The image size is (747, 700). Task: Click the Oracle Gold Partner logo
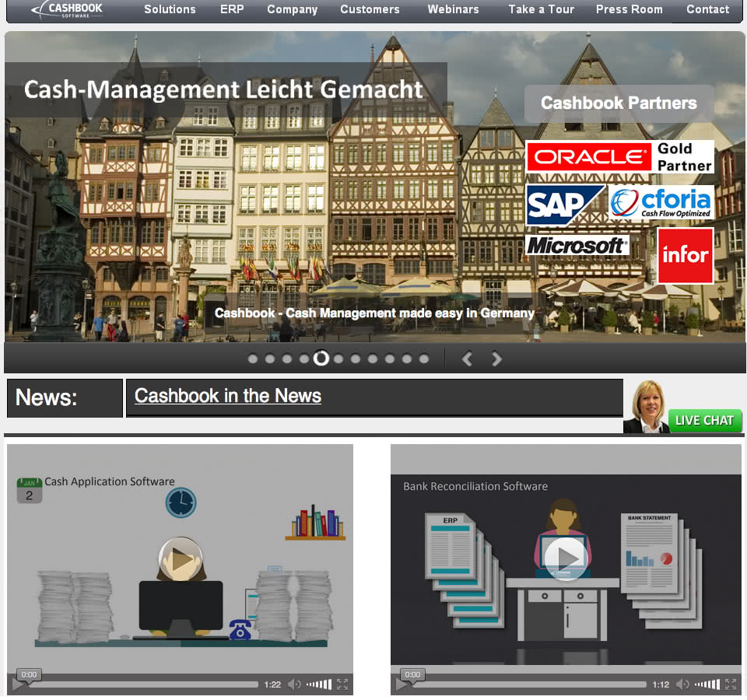click(x=620, y=156)
